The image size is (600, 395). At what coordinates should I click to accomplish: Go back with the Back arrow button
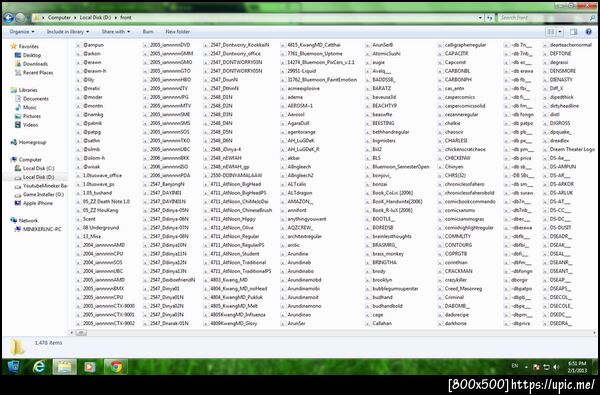tap(8, 18)
